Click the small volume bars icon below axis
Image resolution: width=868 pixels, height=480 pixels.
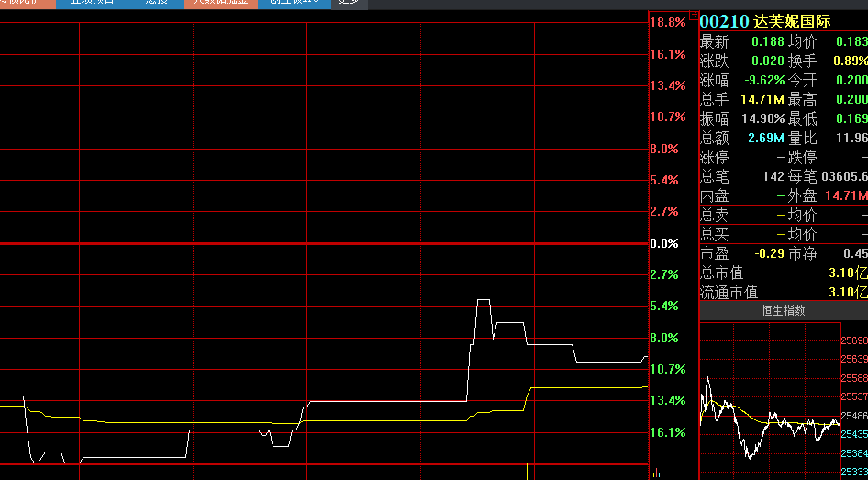click(x=655, y=473)
